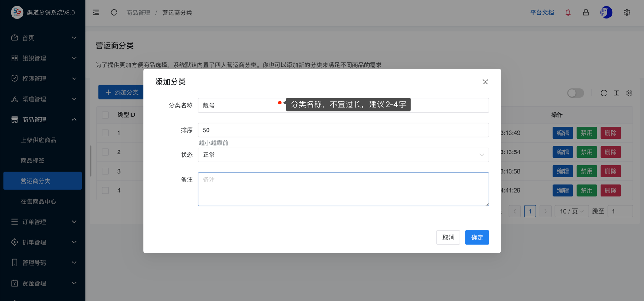Expand the 订单管理 sidebar menu
644x301 pixels.
tap(43, 222)
